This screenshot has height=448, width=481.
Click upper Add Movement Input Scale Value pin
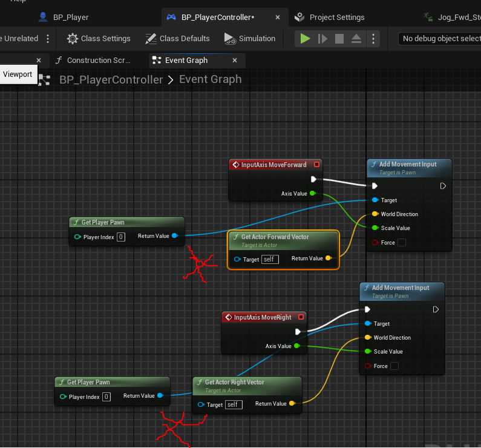tap(375, 228)
